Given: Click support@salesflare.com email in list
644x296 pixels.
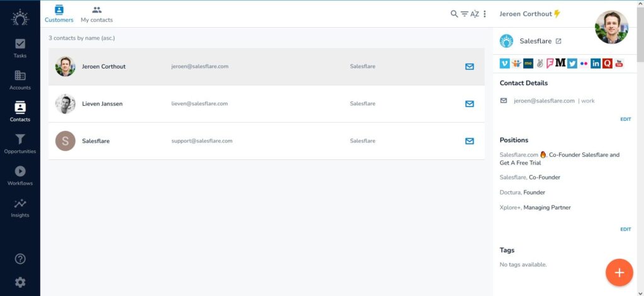Looking at the screenshot, I should (x=202, y=141).
